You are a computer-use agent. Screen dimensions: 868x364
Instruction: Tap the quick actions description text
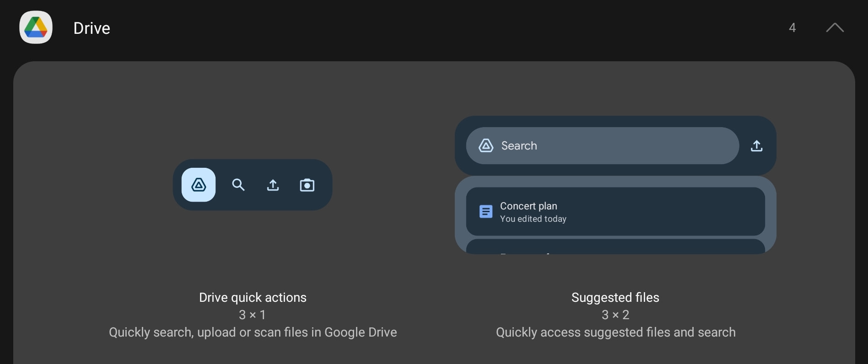coord(253,332)
